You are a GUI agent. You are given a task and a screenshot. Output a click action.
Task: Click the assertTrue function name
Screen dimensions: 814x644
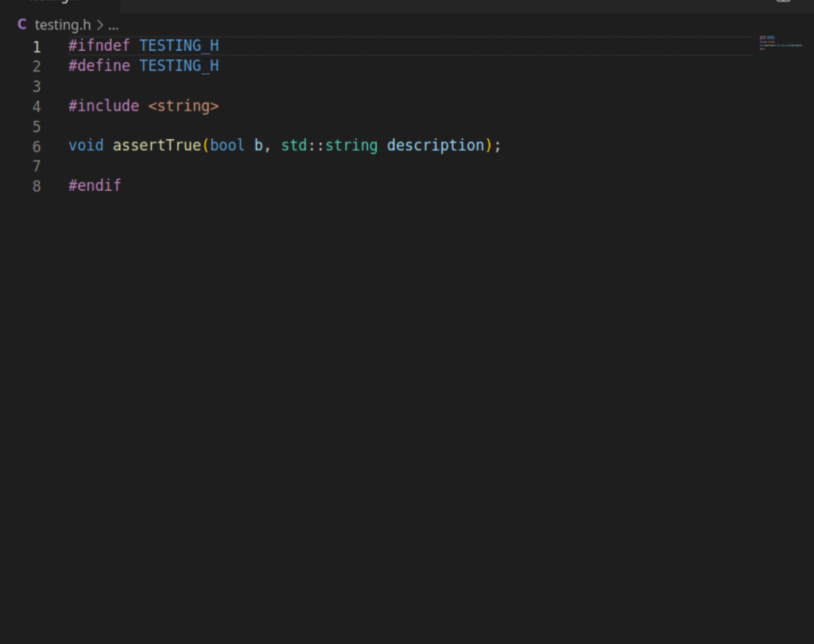click(157, 145)
